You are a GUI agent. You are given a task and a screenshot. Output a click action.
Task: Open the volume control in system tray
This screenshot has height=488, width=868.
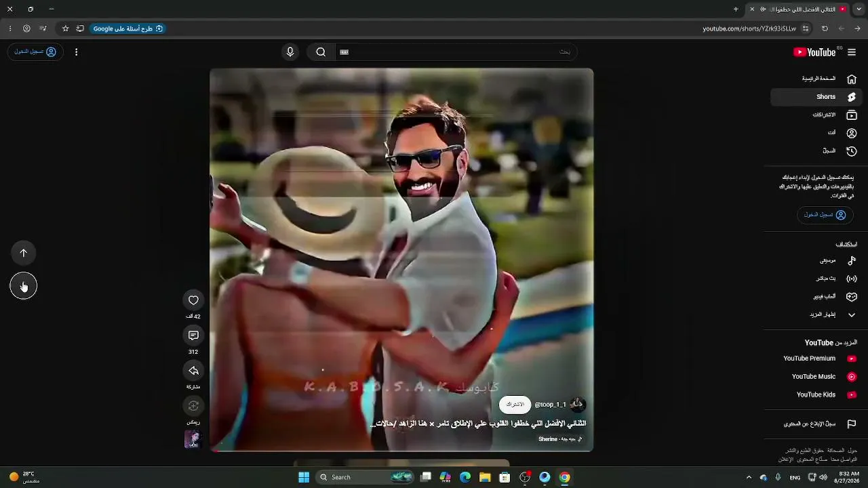[823, 477]
